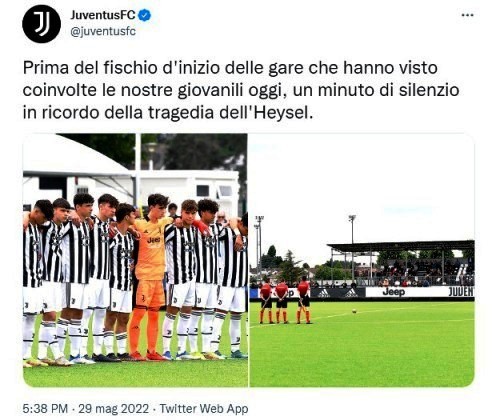
Task: Click the Jeep advertising board in the photo
Action: [394, 292]
